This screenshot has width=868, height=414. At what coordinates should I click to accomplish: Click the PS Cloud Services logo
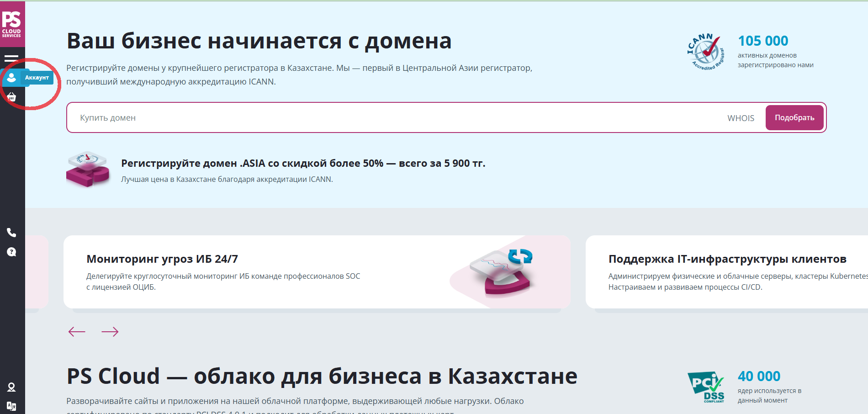[12, 24]
